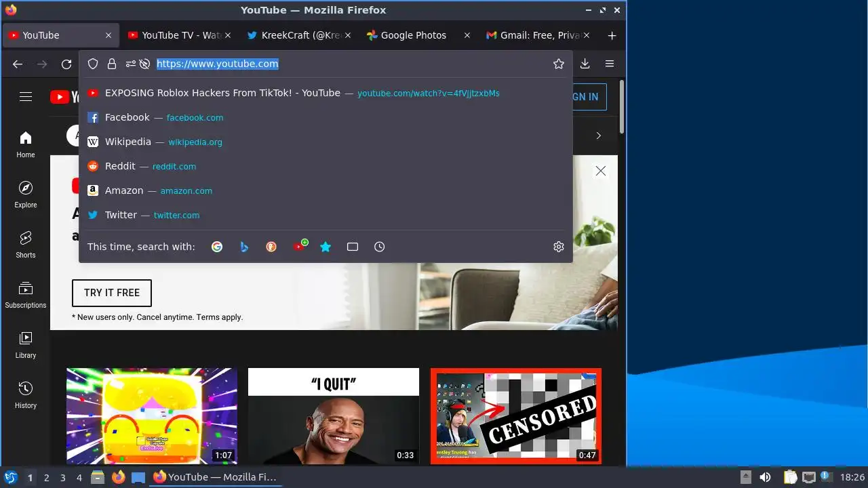868x488 pixels.
Task: Bookmark this page with the star icon
Action: click(559, 64)
